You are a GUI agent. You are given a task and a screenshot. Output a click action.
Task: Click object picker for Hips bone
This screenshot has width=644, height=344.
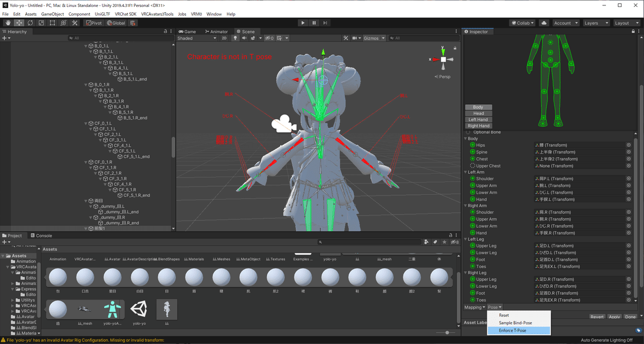tap(628, 145)
